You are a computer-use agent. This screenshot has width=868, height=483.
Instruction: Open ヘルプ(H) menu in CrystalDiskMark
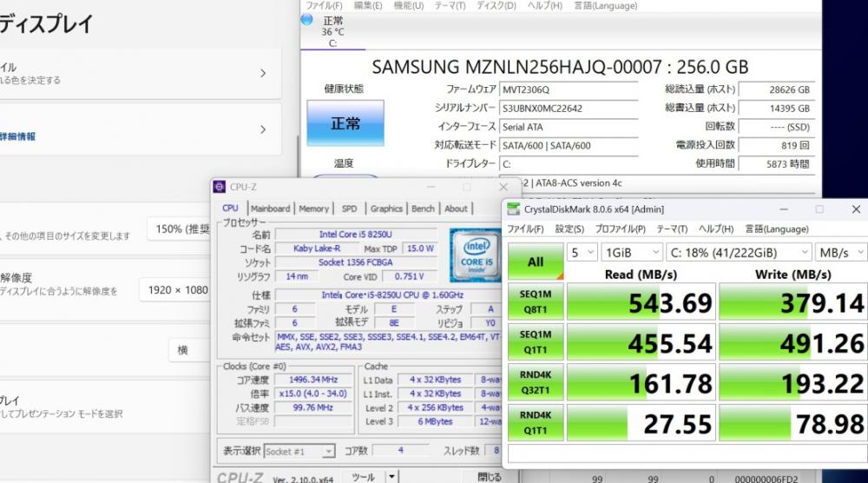coord(716,228)
